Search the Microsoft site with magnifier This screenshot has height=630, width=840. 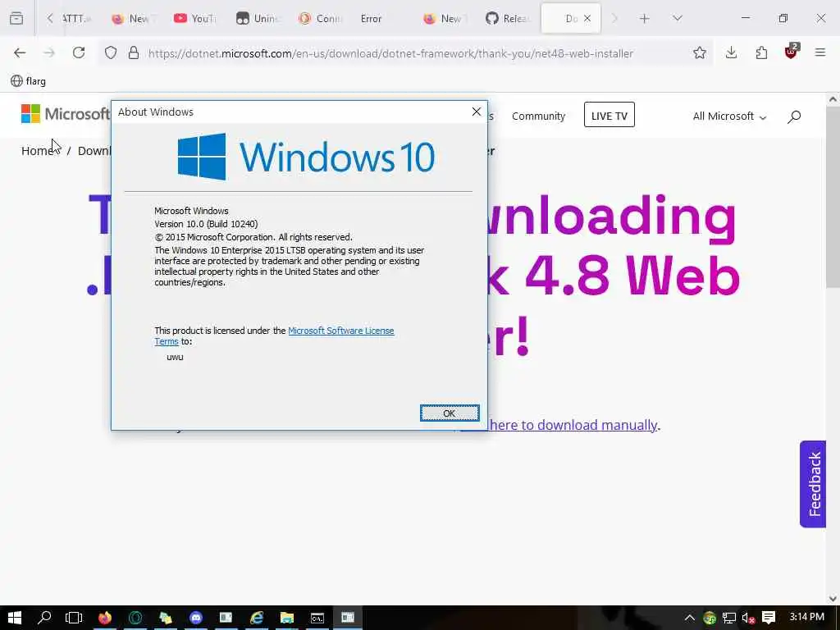tap(794, 116)
